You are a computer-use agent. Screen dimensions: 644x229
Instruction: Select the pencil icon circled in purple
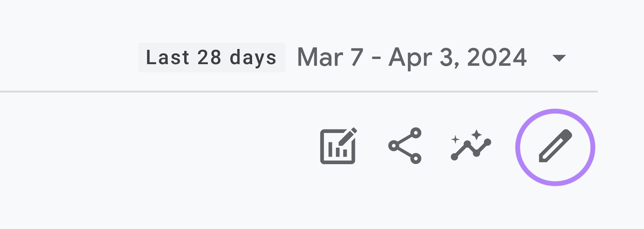555,146
